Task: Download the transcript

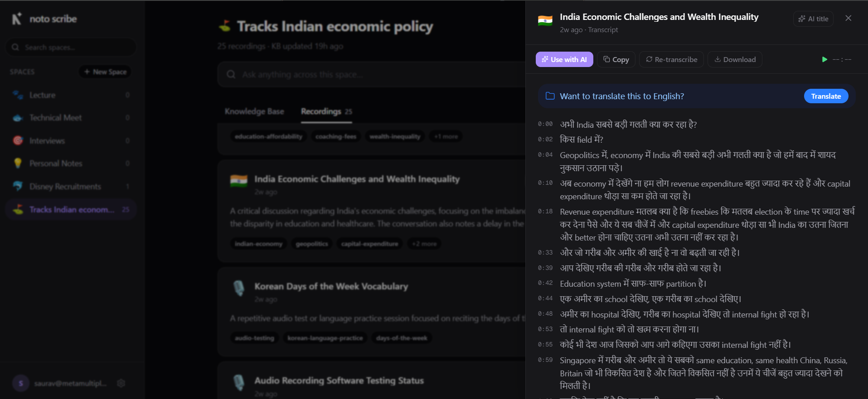Action: [735, 59]
